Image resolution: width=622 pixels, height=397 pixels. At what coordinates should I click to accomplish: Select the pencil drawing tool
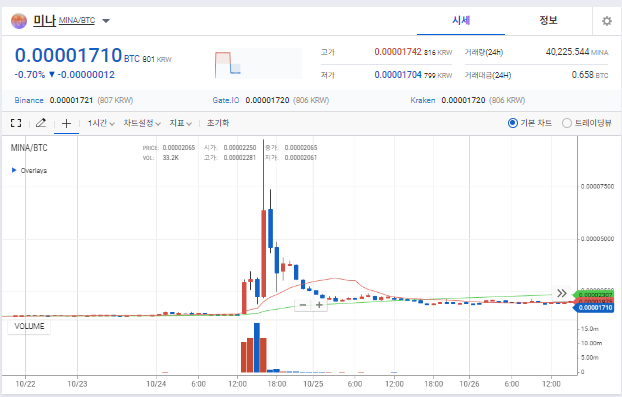[40, 123]
